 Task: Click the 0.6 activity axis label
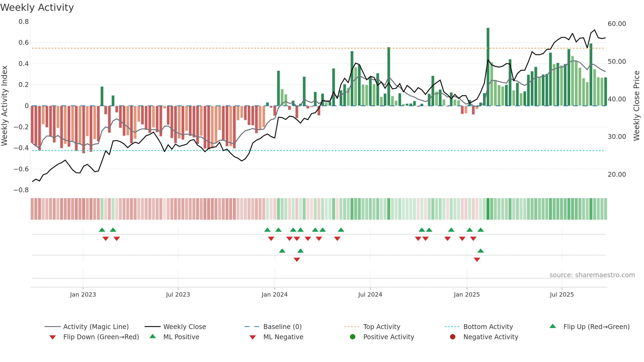pos(24,42)
